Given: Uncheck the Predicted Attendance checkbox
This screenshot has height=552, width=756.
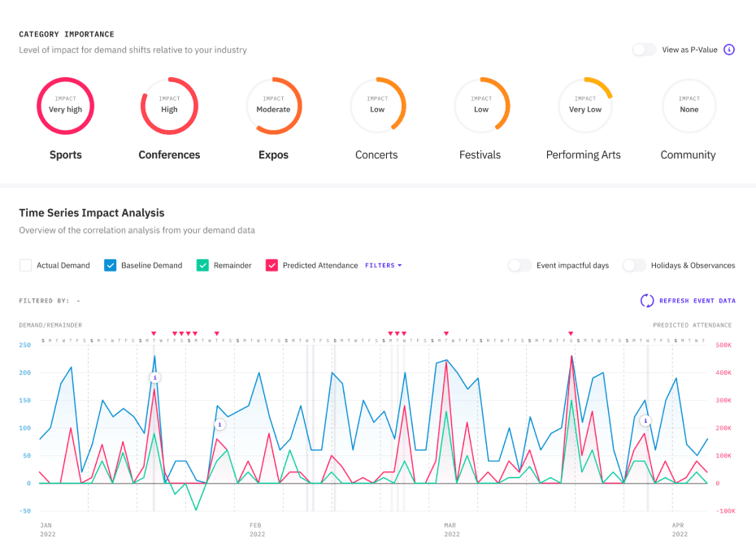Looking at the screenshot, I should pyautogui.click(x=272, y=265).
